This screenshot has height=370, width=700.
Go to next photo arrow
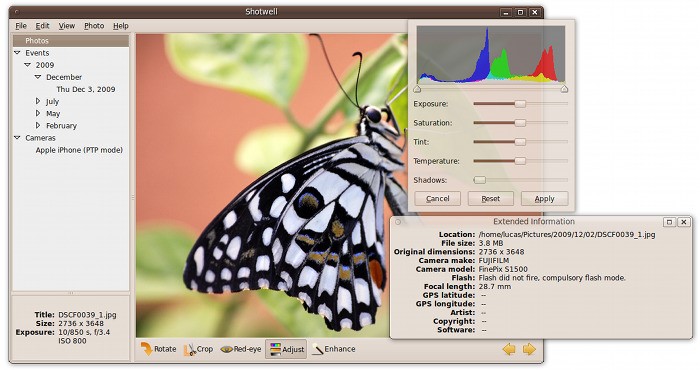pos(529,349)
